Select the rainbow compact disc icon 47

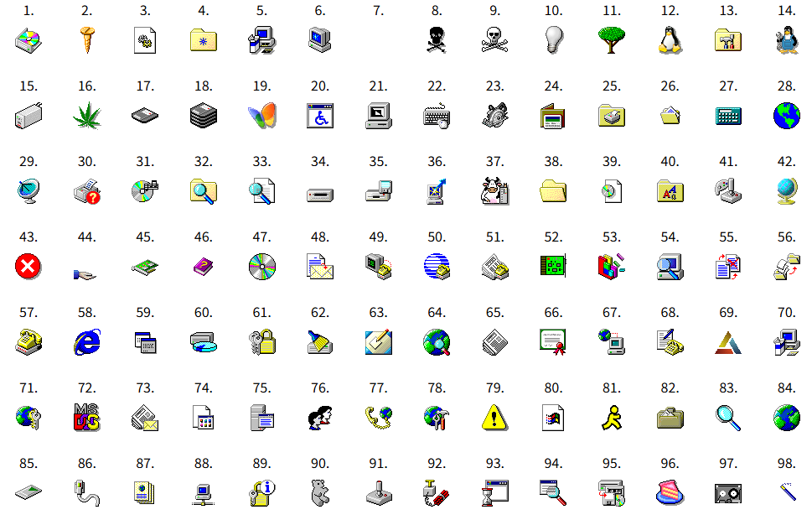[262, 267]
